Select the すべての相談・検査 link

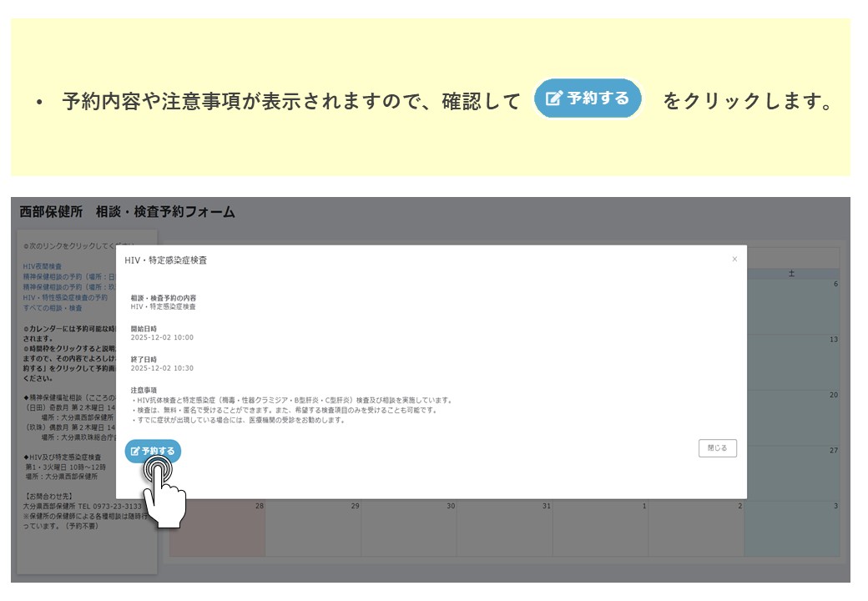(x=53, y=308)
